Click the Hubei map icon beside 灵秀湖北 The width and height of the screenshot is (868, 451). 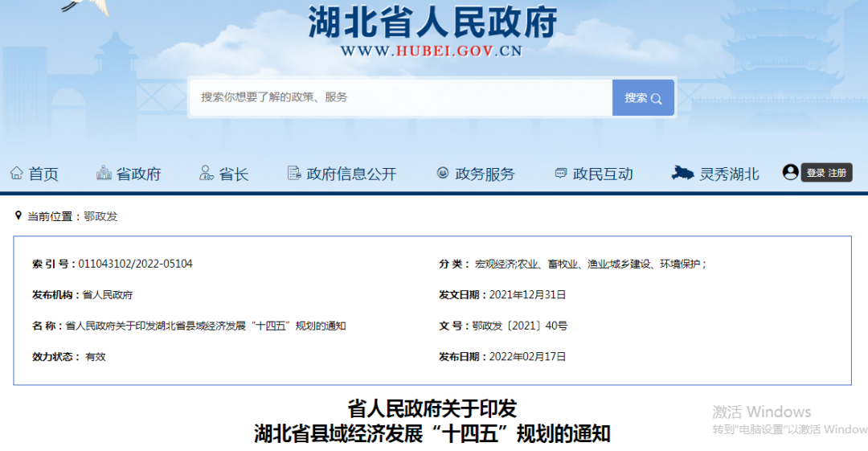pyautogui.click(x=682, y=174)
